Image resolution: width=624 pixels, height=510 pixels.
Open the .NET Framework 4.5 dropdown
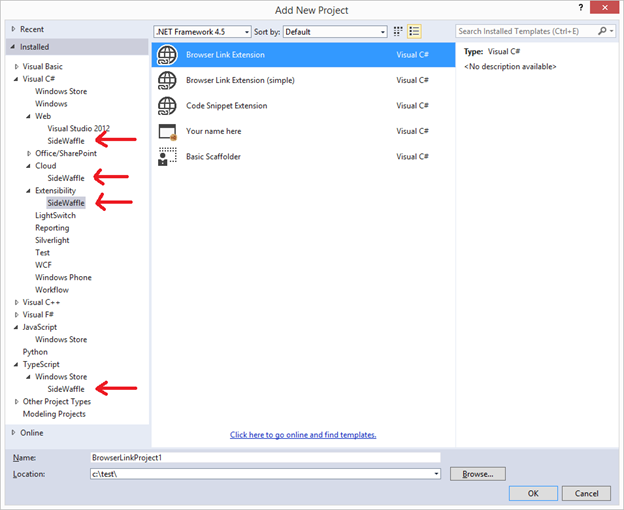203,32
